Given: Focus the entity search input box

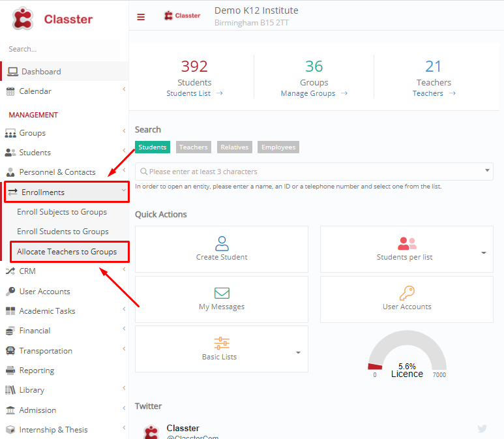Looking at the screenshot, I should (x=314, y=172).
